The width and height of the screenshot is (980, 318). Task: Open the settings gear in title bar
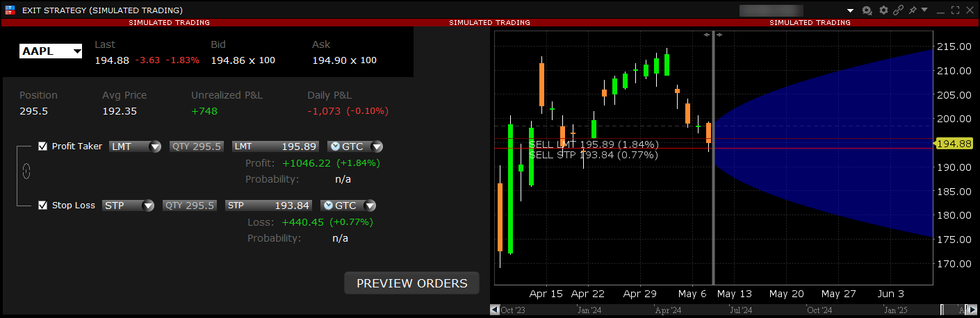pyautogui.click(x=883, y=10)
